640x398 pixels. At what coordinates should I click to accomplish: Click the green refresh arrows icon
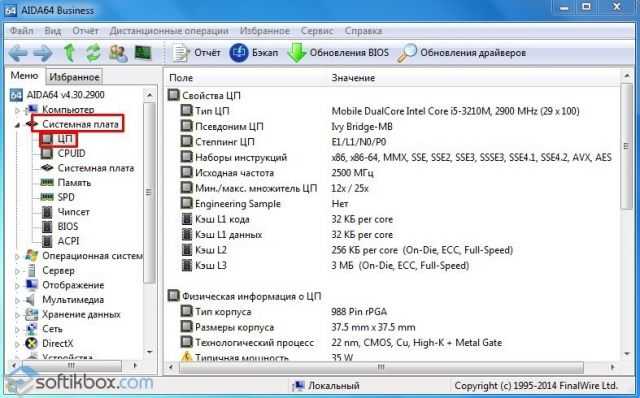click(x=93, y=53)
